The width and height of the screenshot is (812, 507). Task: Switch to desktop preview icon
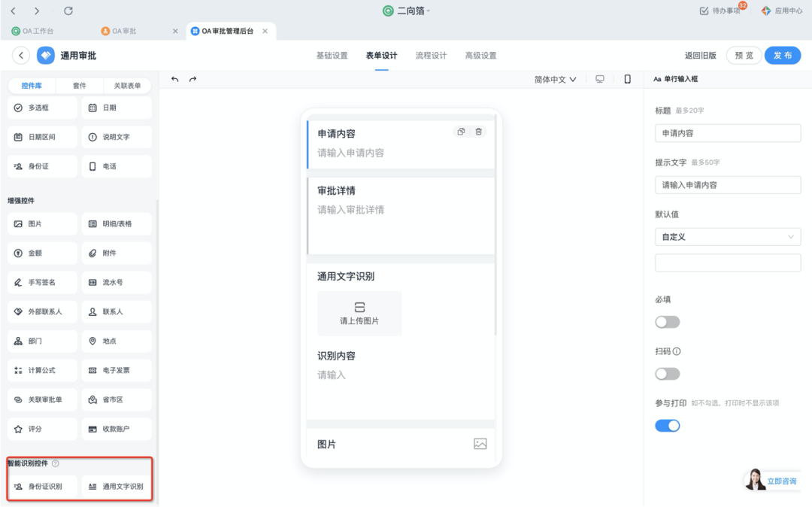tap(600, 79)
